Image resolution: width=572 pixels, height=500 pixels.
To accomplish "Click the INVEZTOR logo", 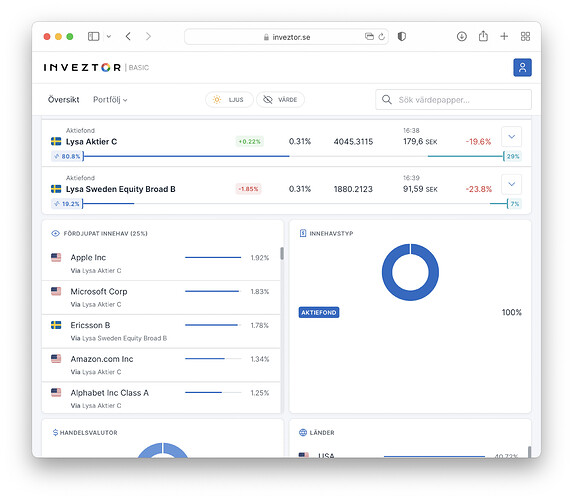I will pos(82,67).
